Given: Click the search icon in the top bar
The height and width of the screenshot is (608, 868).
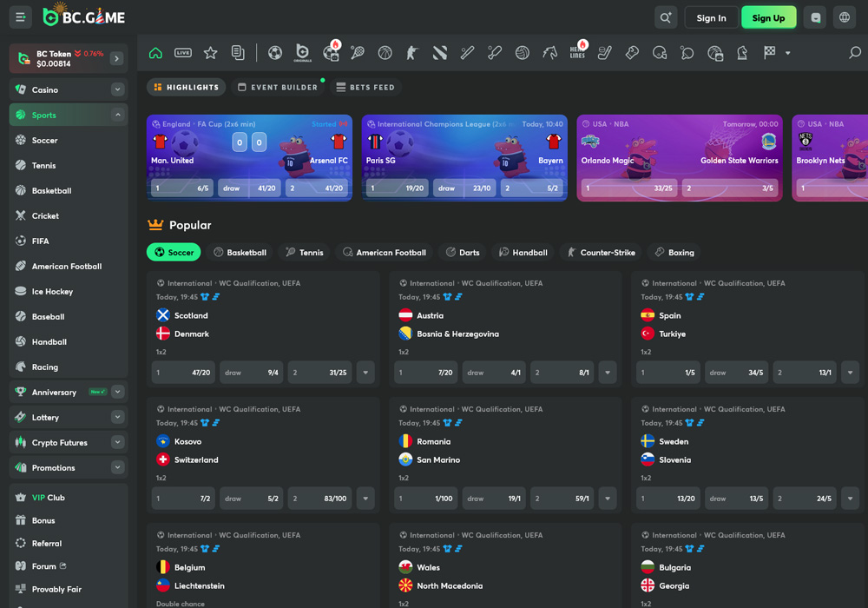Looking at the screenshot, I should point(666,17).
